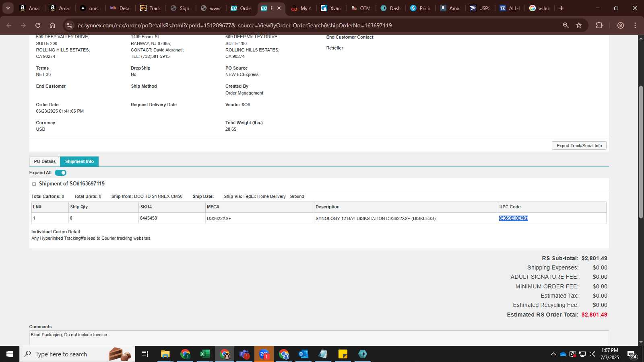644x362 pixels.
Task: Switch to the EC Orde tab
Action: coord(241,8)
